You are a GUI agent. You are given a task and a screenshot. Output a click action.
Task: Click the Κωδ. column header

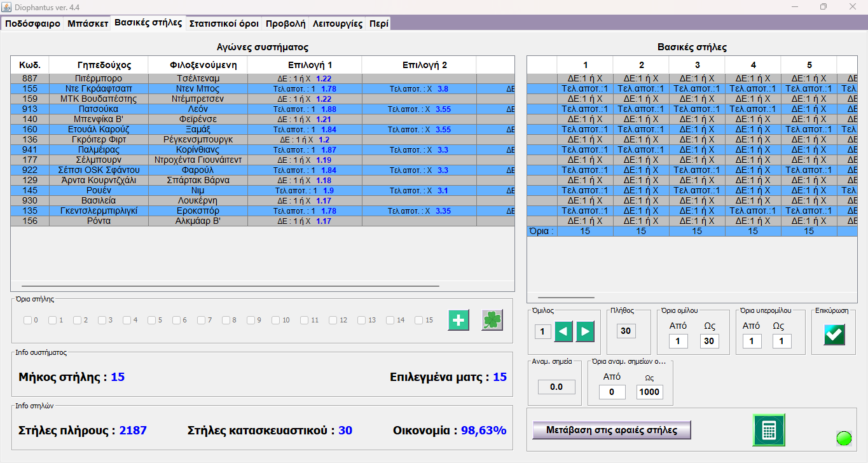click(x=30, y=65)
